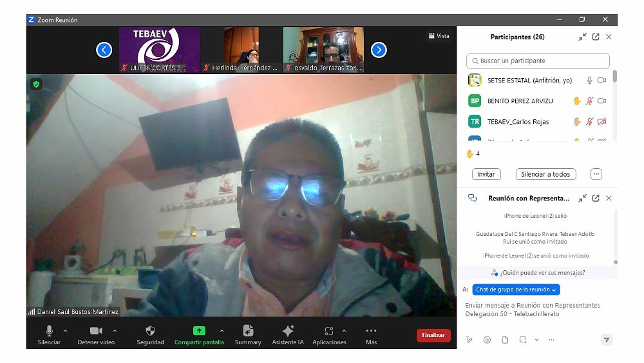
Task: Mute microphone with Silenciar button
Action: (49, 331)
